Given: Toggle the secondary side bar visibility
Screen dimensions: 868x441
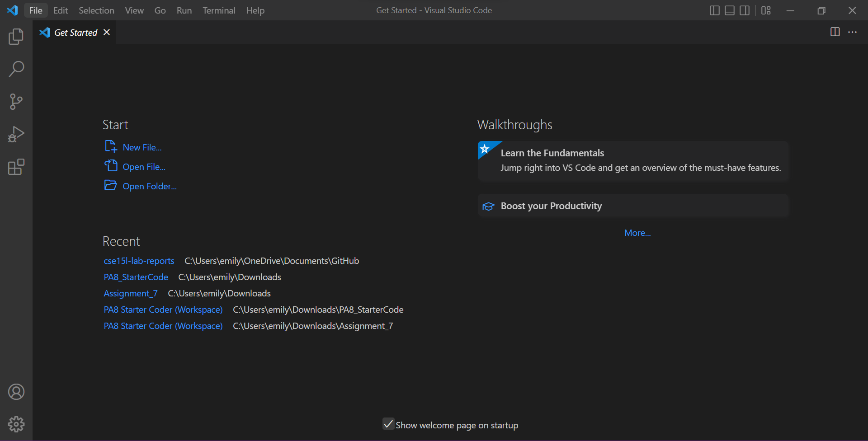Looking at the screenshot, I should point(744,10).
